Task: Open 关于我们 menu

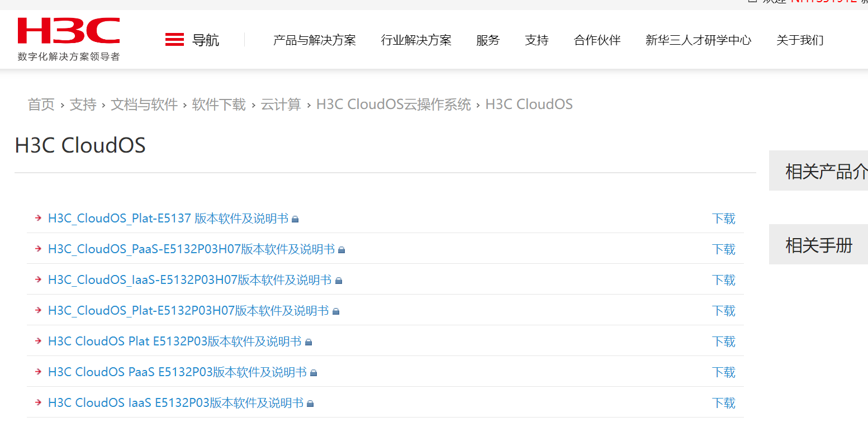Action: coord(800,40)
